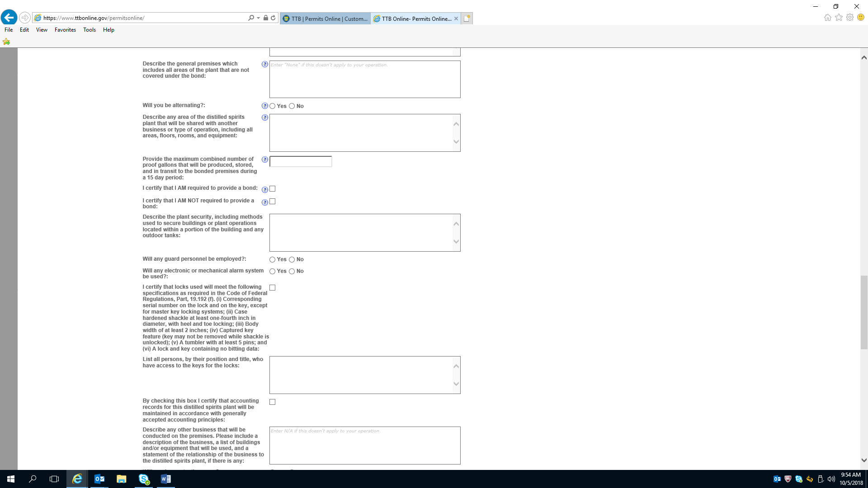Click the browser Back arrow button
Screen dimensions: 868x488
tap(9, 18)
